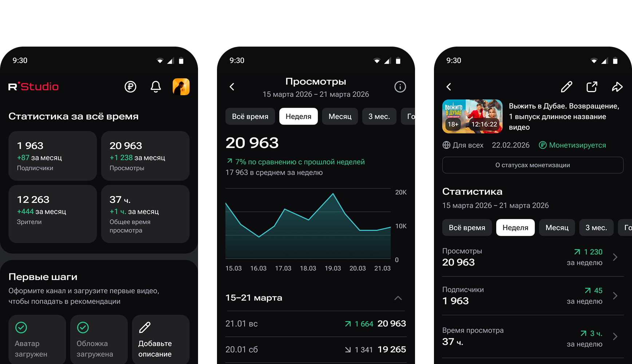The width and height of the screenshot is (632, 364).
Task: Click the Wi-Fi status icon on first phone
Action: [160, 61]
